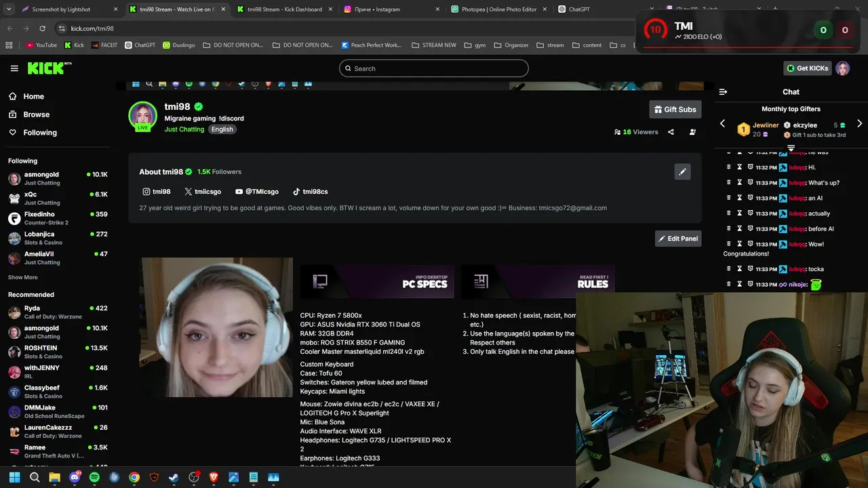The image size is (868, 488).
Task: Open Lobanjica channel in sidebar
Action: [x=58, y=238]
